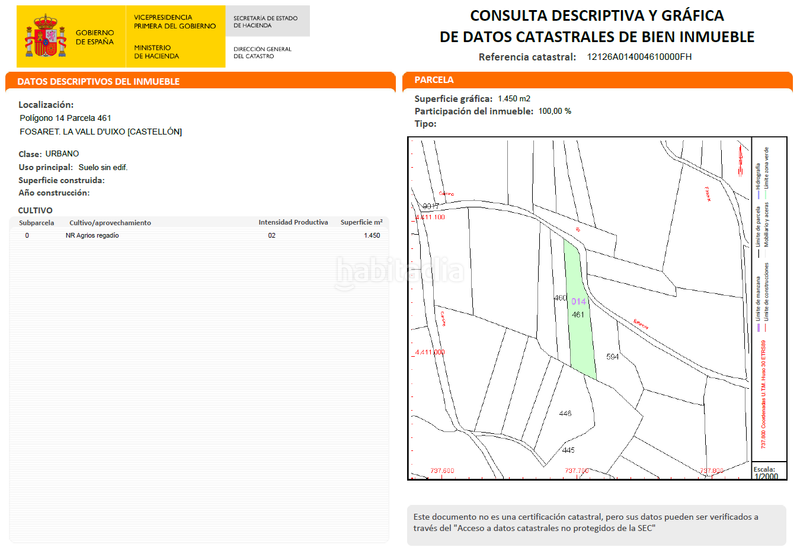This screenshot has height=547, width=800.
Task: Click parcel 445 on the cadastral map
Action: pyautogui.click(x=568, y=450)
